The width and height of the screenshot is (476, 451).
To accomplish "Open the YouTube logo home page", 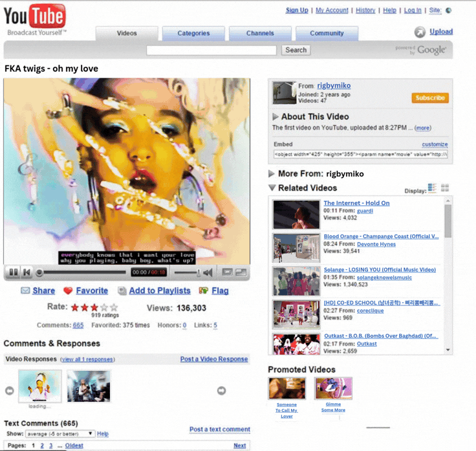I will pos(35,20).
